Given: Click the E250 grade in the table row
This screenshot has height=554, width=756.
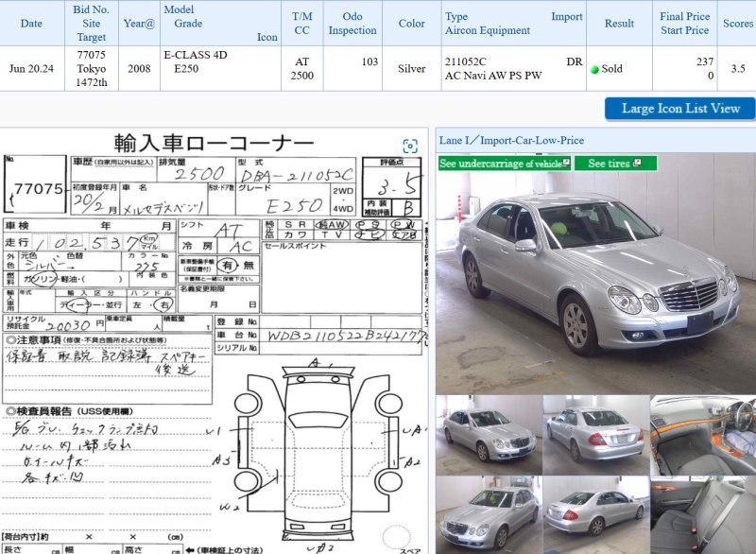Looking at the screenshot, I should [x=186, y=68].
